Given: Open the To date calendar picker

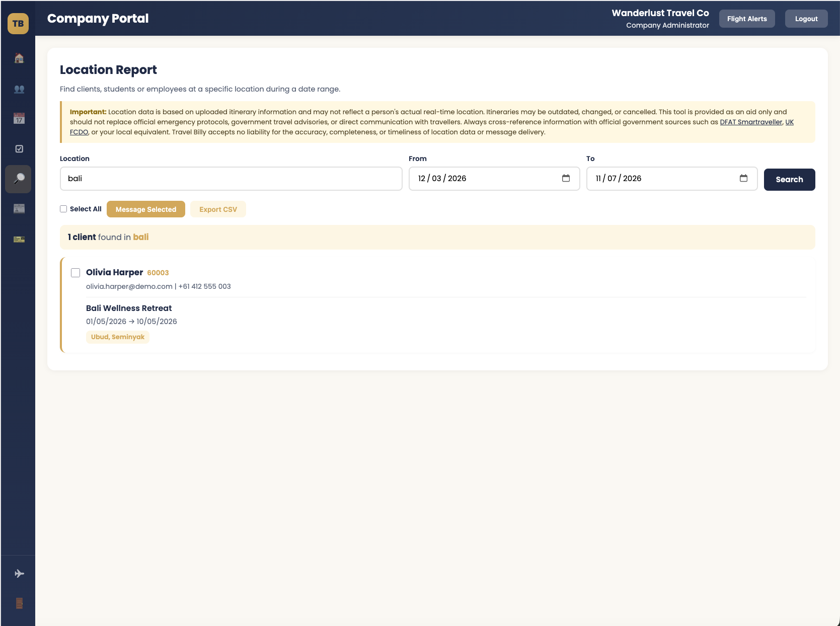Looking at the screenshot, I should [743, 178].
